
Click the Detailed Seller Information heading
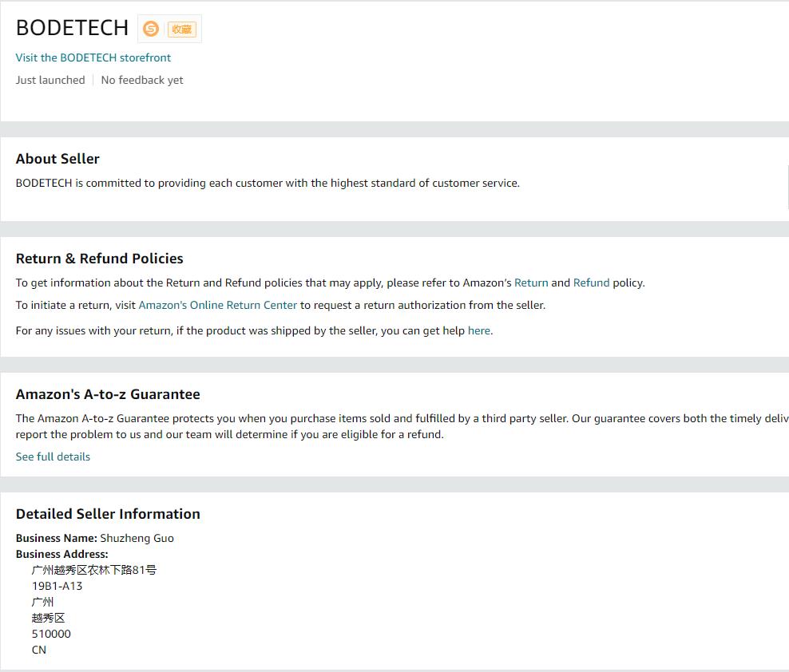108,514
